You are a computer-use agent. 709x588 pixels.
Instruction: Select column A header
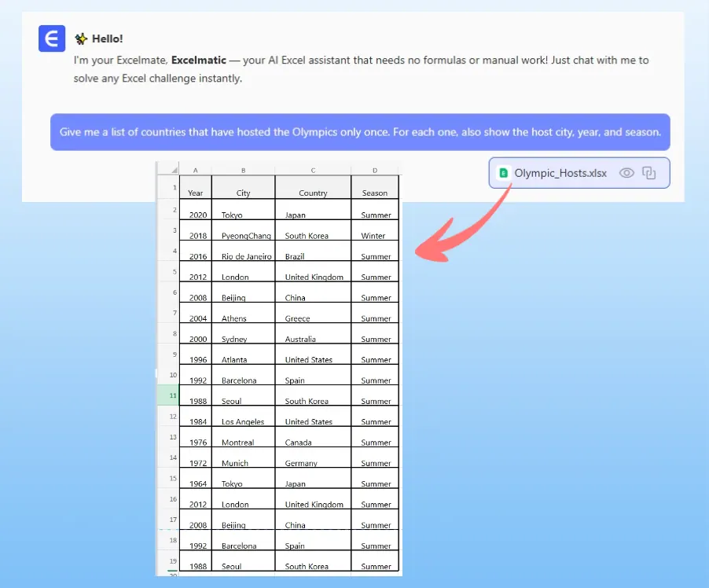195,169
